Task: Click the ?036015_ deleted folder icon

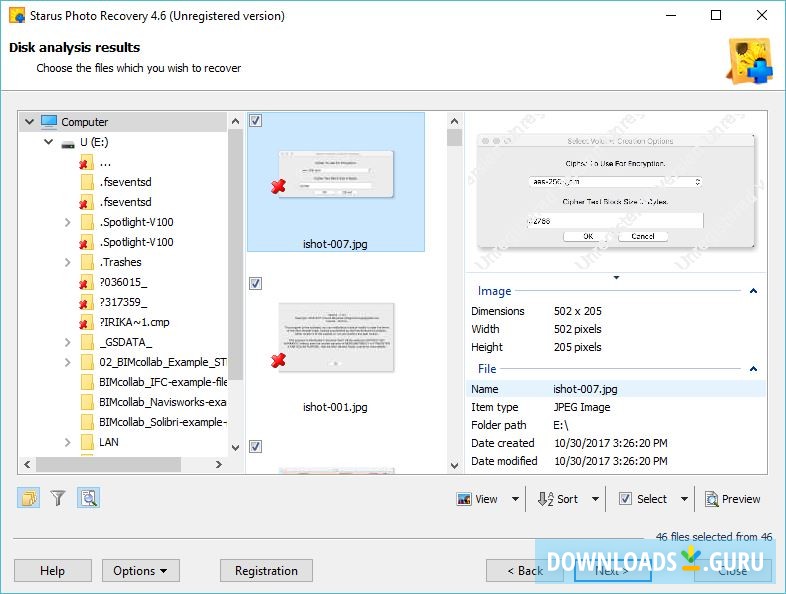Action: 86,283
